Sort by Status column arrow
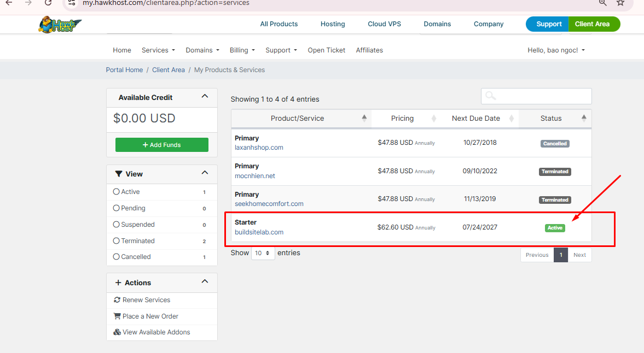 pos(584,118)
